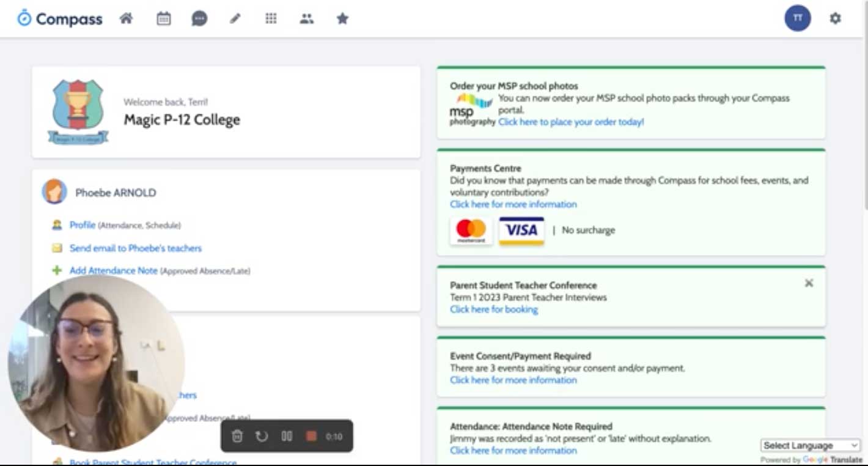
Task: Open the TT profile avatar menu
Action: point(797,18)
